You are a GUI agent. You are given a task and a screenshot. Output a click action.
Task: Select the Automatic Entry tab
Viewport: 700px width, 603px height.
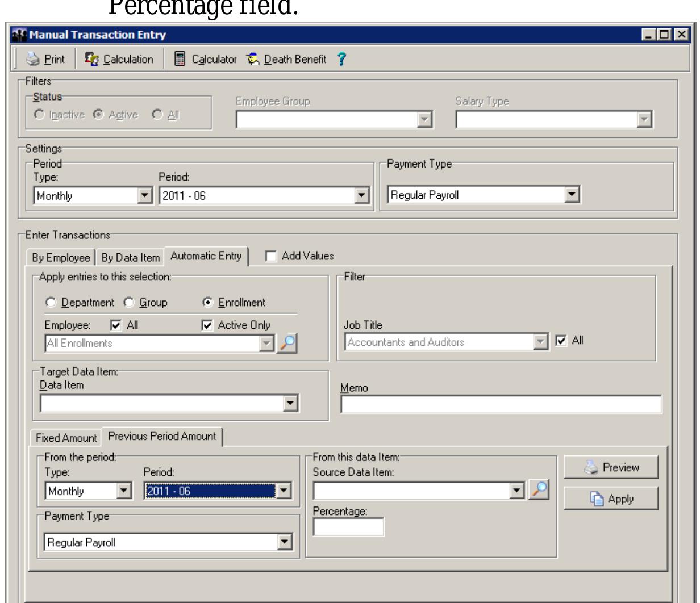pos(206,256)
